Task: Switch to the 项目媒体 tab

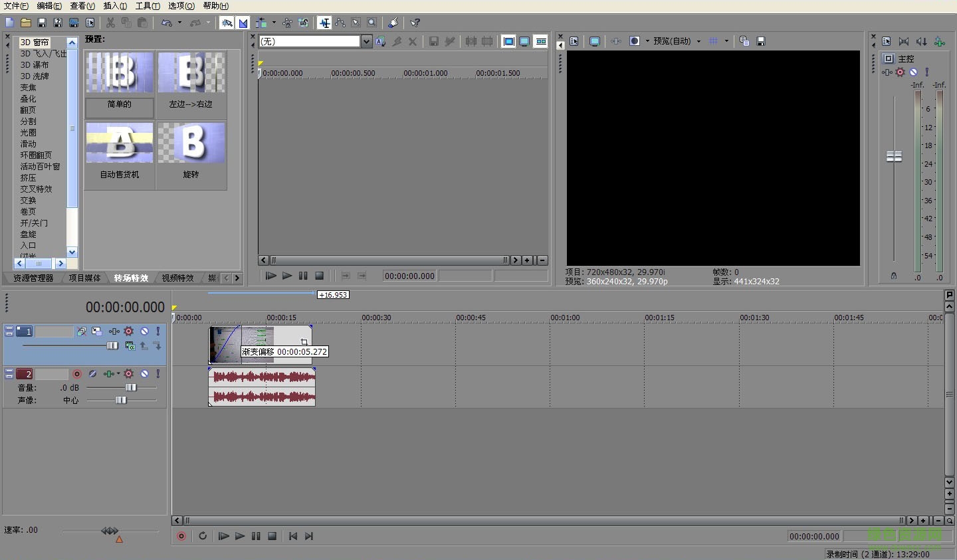Action: tap(84, 278)
